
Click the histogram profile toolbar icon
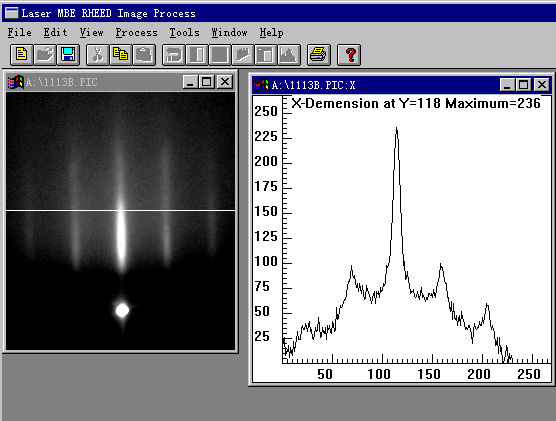(289, 55)
